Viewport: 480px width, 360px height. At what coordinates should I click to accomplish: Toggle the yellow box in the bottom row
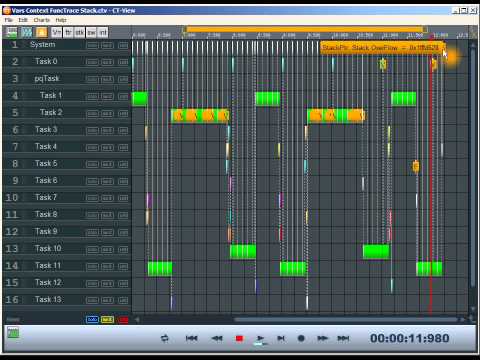pos(107,320)
